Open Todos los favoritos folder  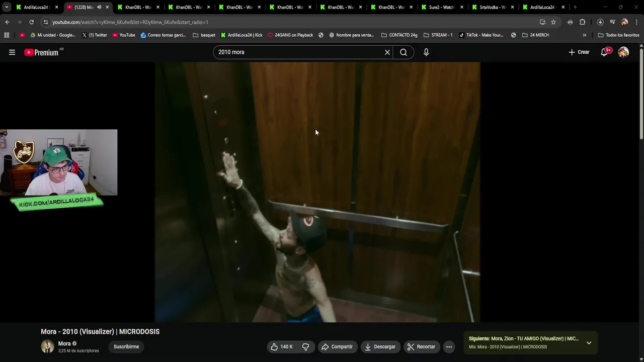[x=618, y=35]
